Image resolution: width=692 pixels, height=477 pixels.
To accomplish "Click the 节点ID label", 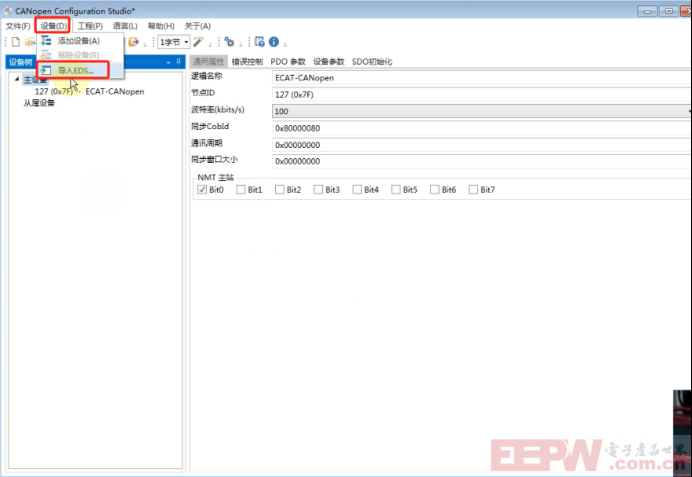I will (x=203, y=93).
